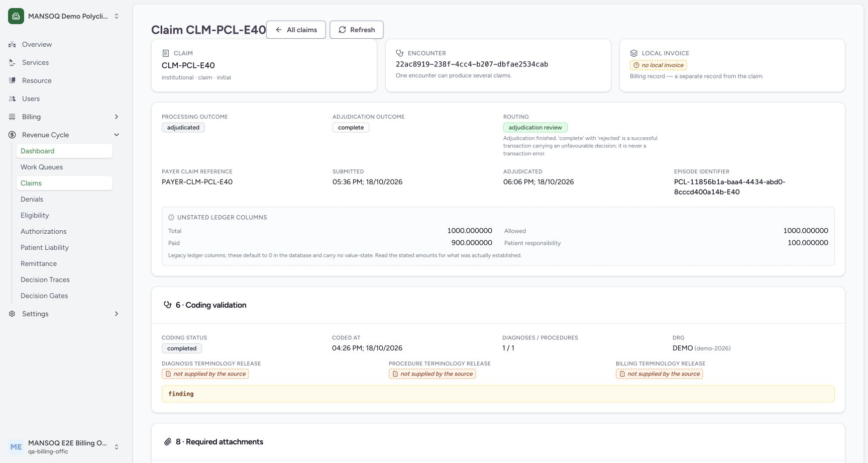Open Work Queues
868x463 pixels.
(64, 167)
